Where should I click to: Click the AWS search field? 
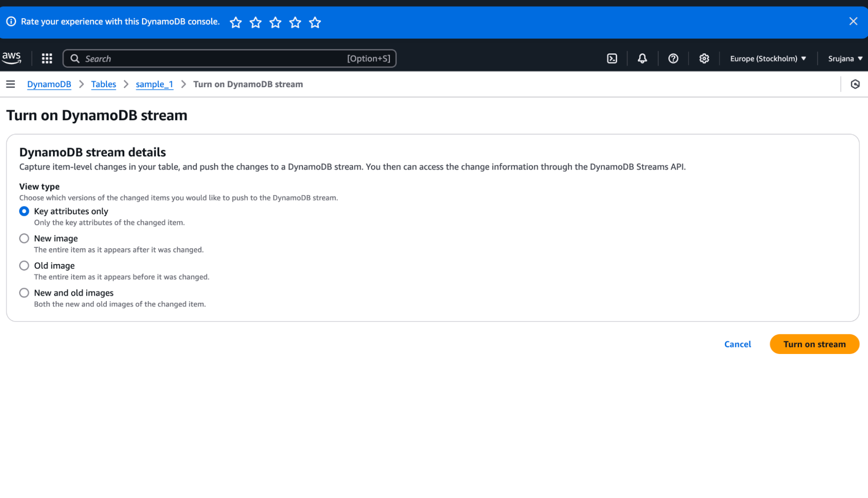[229, 59]
